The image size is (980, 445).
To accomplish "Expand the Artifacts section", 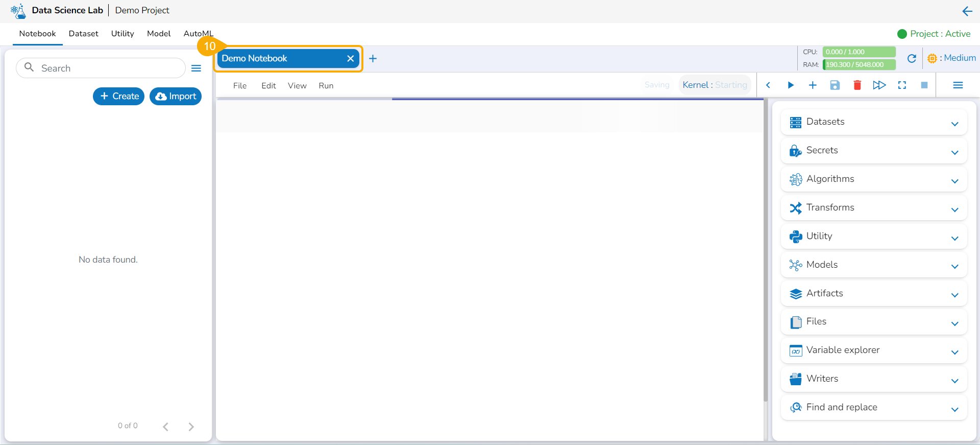I will pos(955,295).
